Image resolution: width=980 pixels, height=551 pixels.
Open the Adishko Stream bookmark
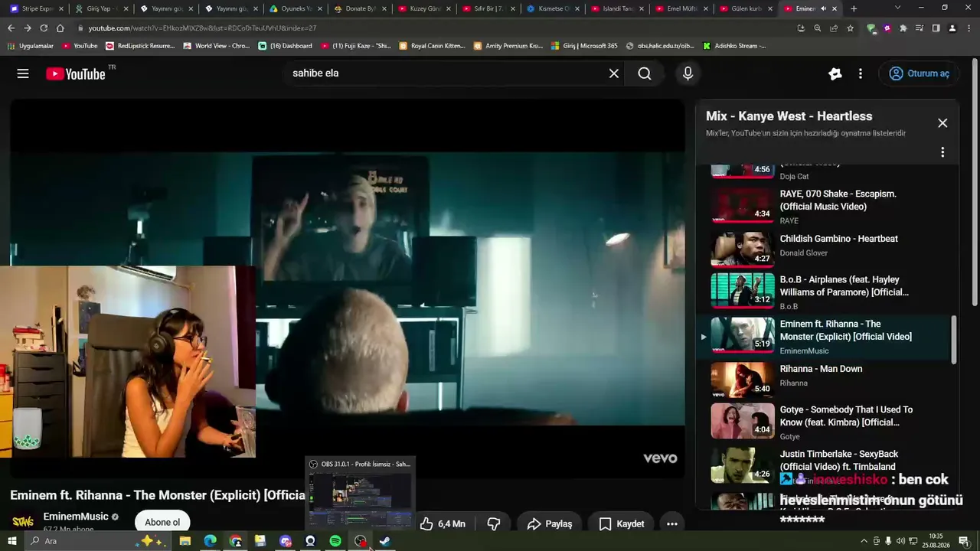coord(734,46)
